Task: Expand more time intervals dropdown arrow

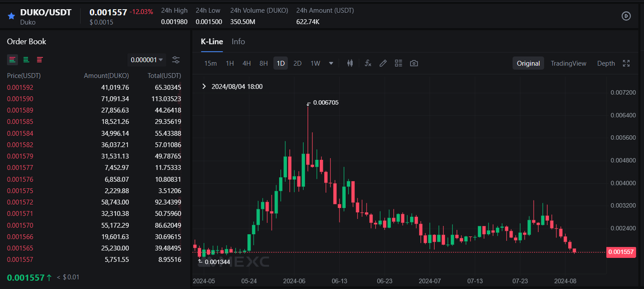Action: click(331, 63)
